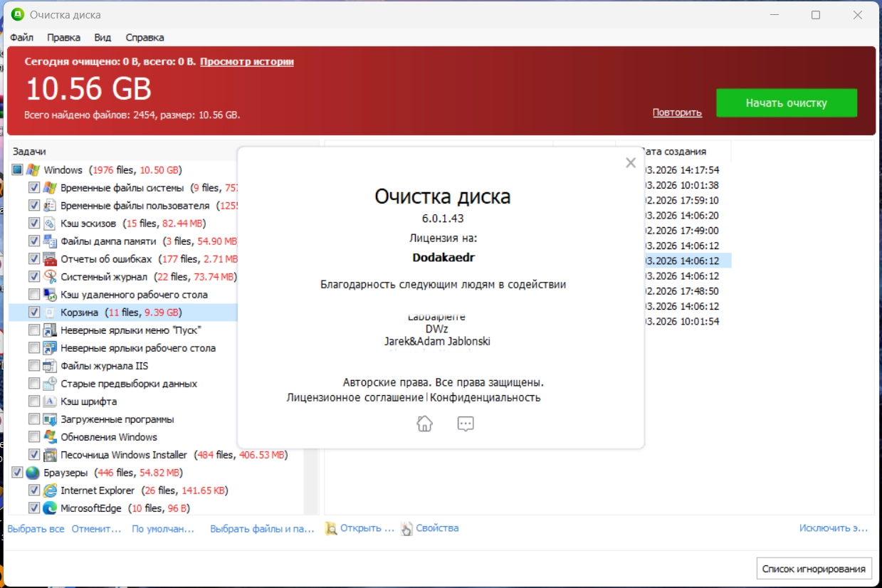Click the Internet Explorer icon
882x588 pixels.
50,490
